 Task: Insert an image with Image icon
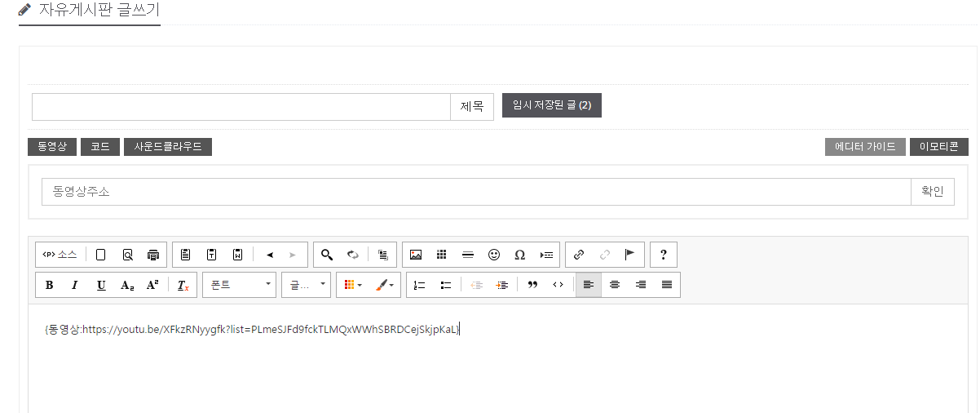point(416,255)
